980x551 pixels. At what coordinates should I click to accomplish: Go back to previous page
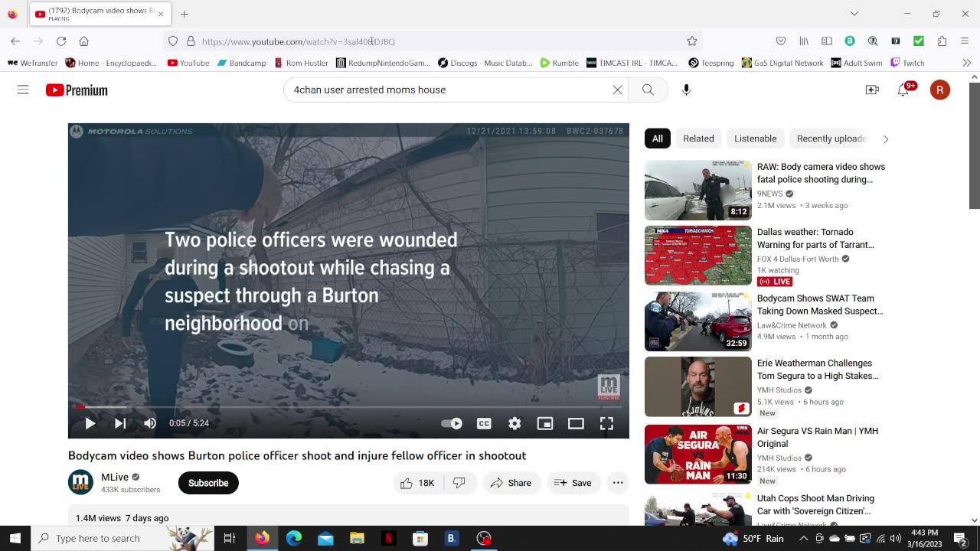pyautogui.click(x=15, y=41)
